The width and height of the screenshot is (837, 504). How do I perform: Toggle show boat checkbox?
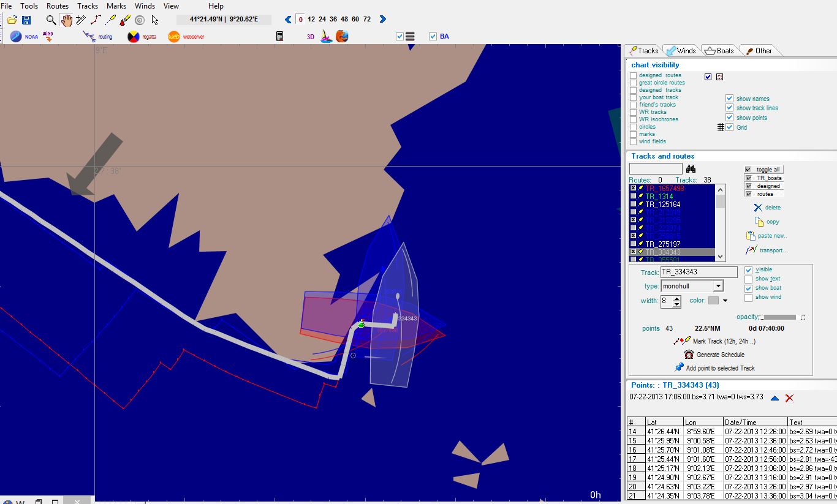[x=748, y=288]
